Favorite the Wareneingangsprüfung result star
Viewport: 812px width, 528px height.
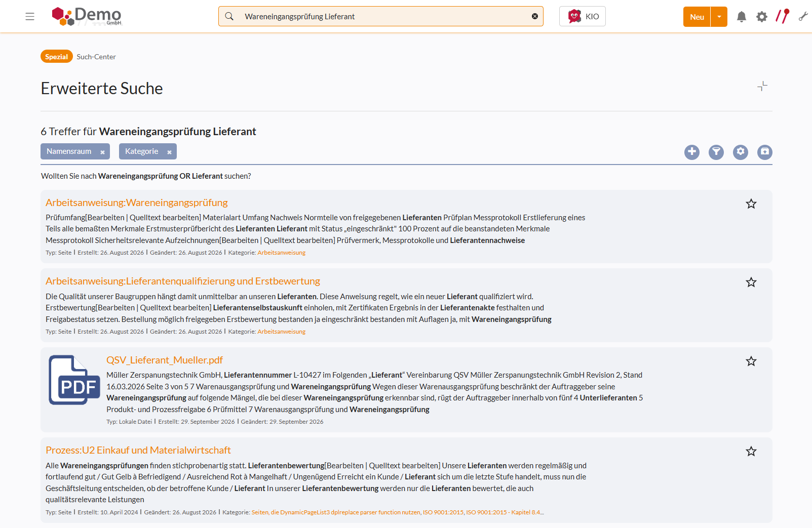(x=751, y=204)
